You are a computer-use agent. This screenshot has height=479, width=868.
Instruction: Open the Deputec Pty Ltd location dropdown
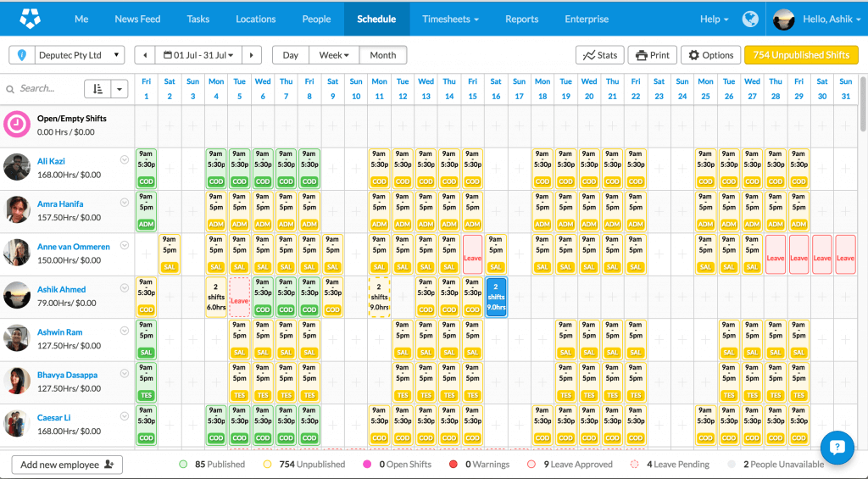[67, 55]
